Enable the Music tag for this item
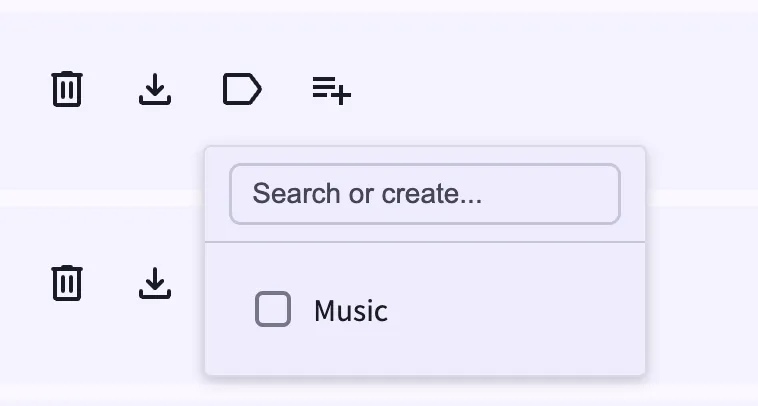This screenshot has height=406, width=758. (273, 309)
